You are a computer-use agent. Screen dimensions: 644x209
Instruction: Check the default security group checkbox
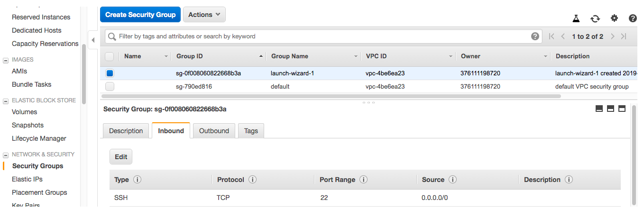(x=110, y=87)
